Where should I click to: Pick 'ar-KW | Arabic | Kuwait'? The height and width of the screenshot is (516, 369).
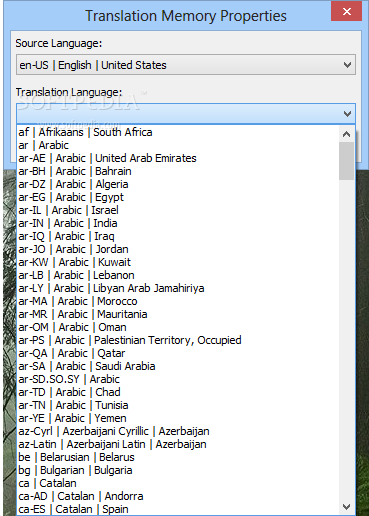[178, 262]
